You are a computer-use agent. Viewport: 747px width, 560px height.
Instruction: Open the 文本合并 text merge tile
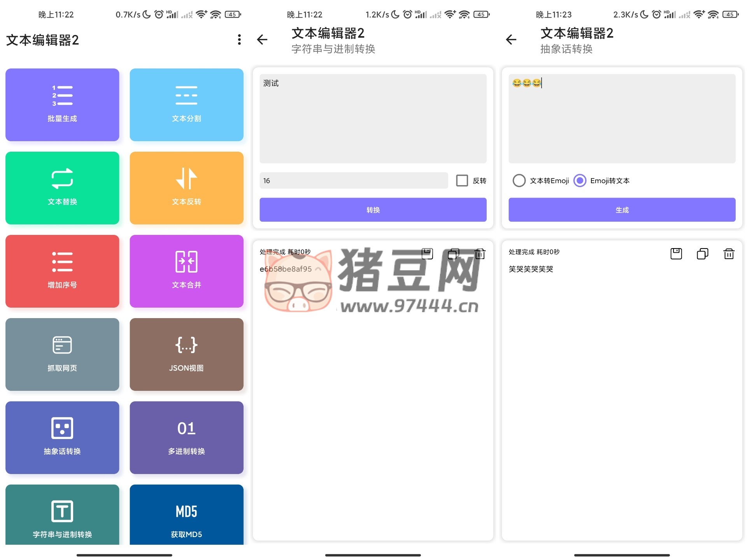click(186, 271)
